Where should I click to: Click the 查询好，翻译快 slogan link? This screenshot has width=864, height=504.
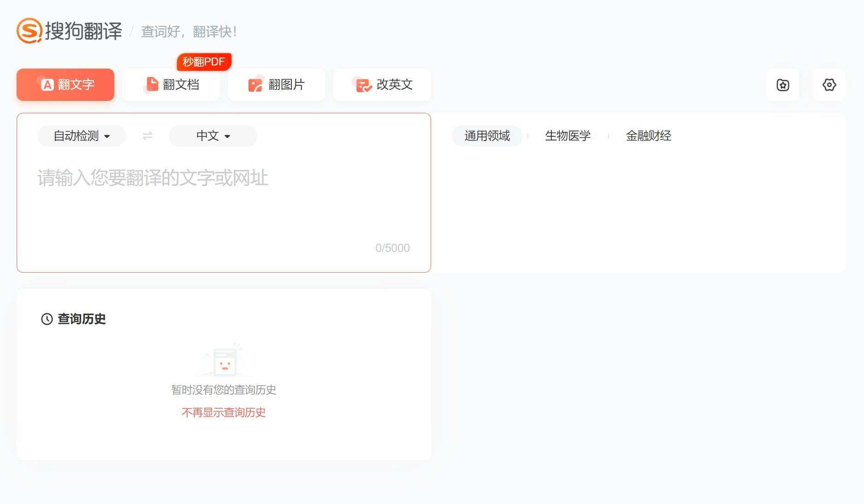(x=189, y=32)
